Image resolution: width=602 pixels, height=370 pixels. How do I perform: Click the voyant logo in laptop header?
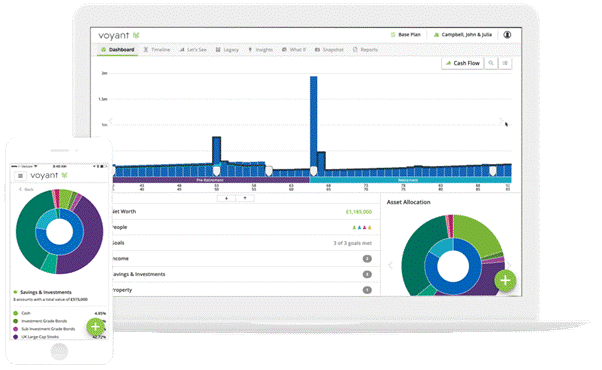(x=119, y=35)
